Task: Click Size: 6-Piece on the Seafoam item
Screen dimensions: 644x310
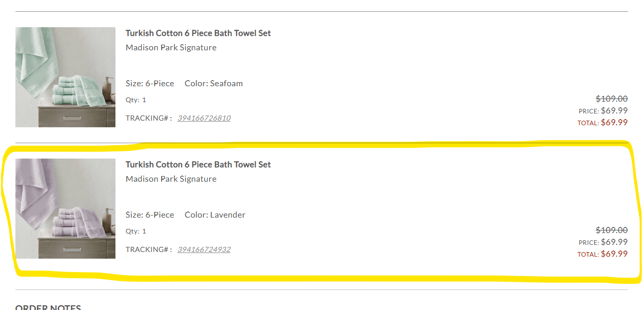Action: [x=150, y=83]
